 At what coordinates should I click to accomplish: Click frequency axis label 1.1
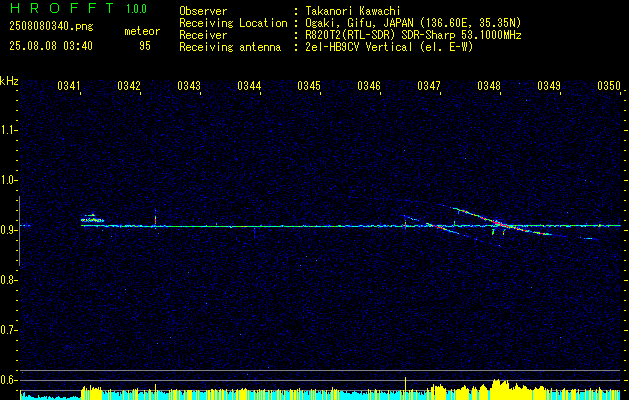point(8,130)
